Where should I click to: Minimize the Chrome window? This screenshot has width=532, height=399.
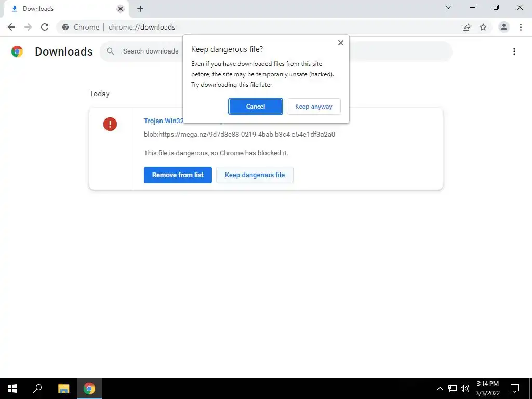472,7
